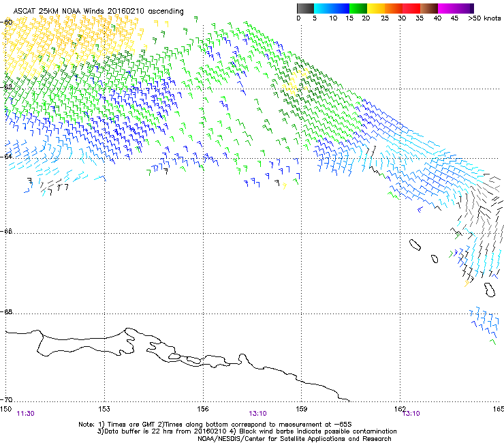
Task: Click the 13:10 time label overlapping 162
Action: [411, 414]
